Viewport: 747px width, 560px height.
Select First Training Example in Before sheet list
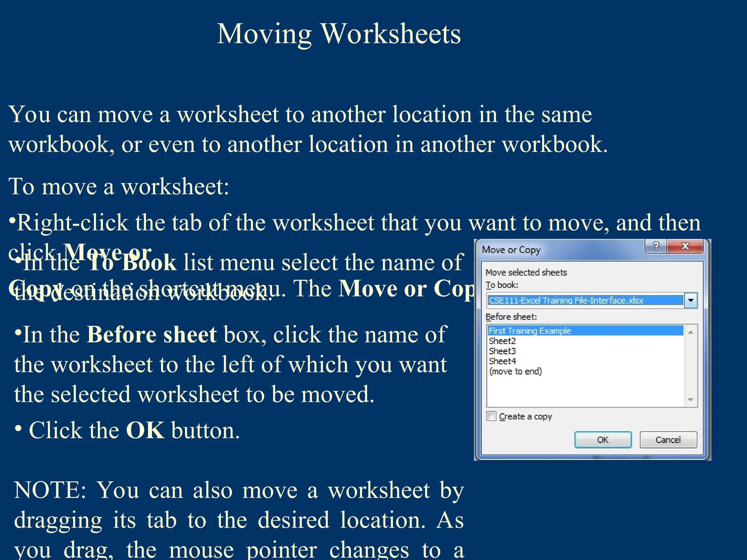click(x=585, y=331)
